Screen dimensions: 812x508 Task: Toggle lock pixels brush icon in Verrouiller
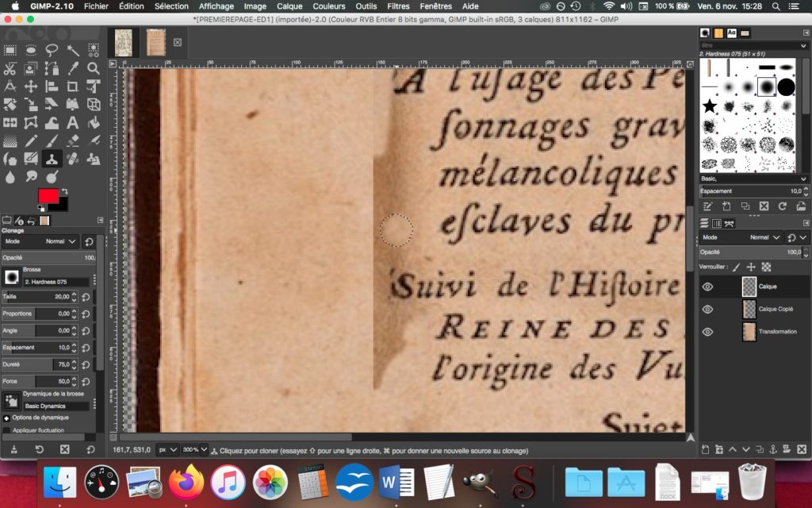coord(737,267)
